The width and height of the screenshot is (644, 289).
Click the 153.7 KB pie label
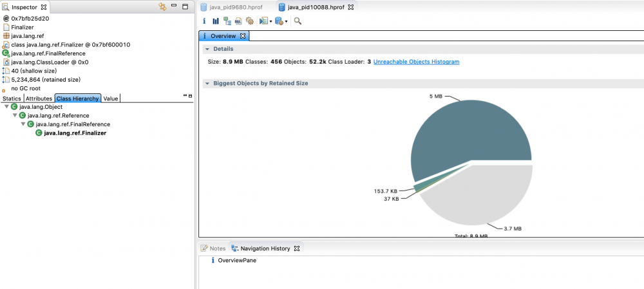[x=385, y=191]
